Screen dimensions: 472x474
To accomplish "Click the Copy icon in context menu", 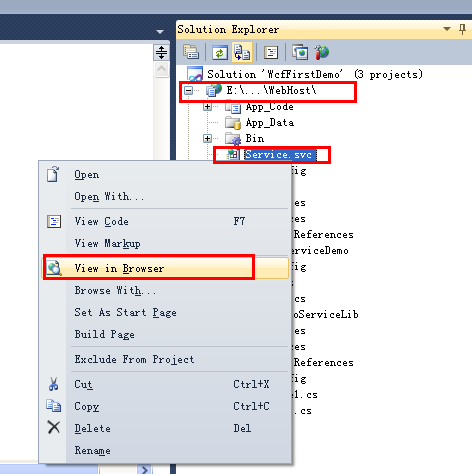I will (53, 406).
